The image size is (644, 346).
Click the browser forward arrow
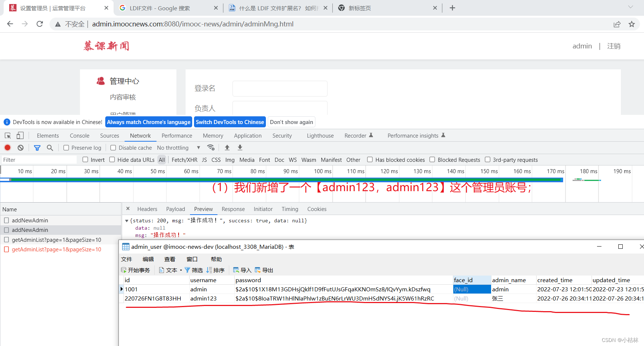tap(25, 24)
